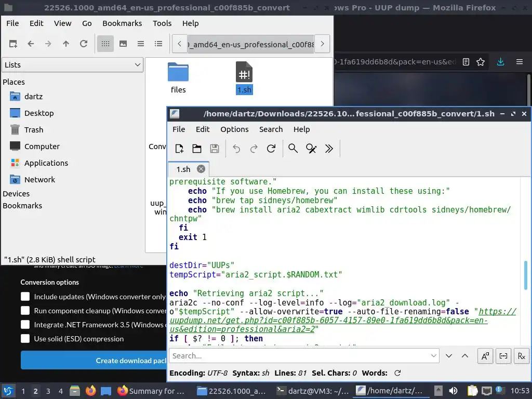Open Firefox hamburger menu
This screenshot has width=532, height=399.
point(520,62)
